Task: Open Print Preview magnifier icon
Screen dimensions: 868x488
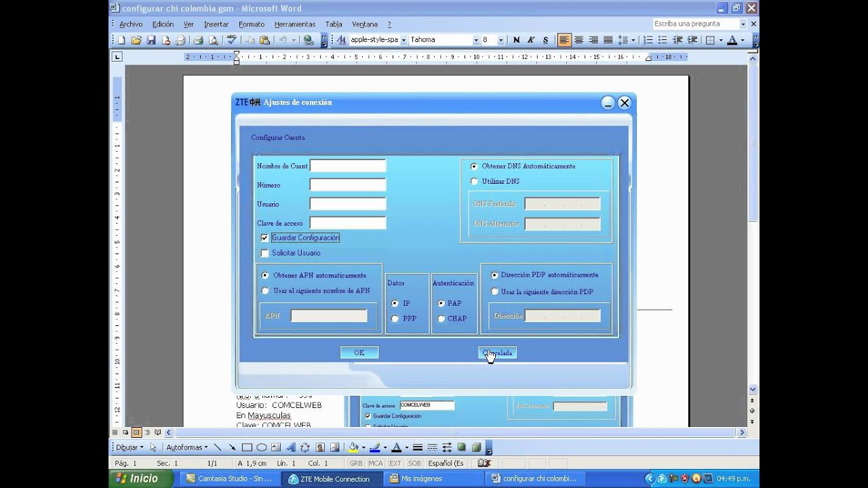Action: pyautogui.click(x=213, y=40)
